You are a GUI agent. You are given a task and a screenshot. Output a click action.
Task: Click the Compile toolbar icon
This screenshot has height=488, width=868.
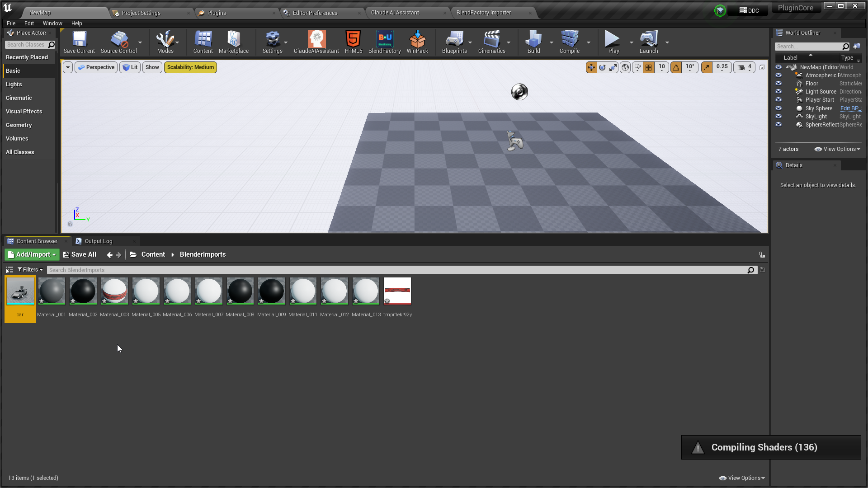pyautogui.click(x=570, y=42)
